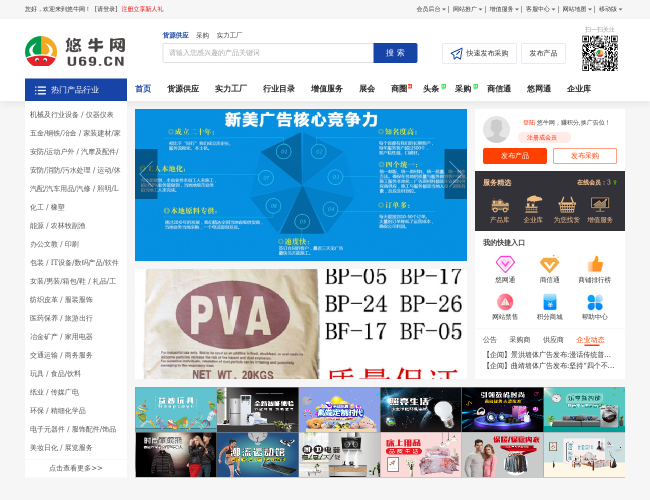Click the 商信通 orange diamond icon
The width and height of the screenshot is (650, 500).
[x=549, y=264]
